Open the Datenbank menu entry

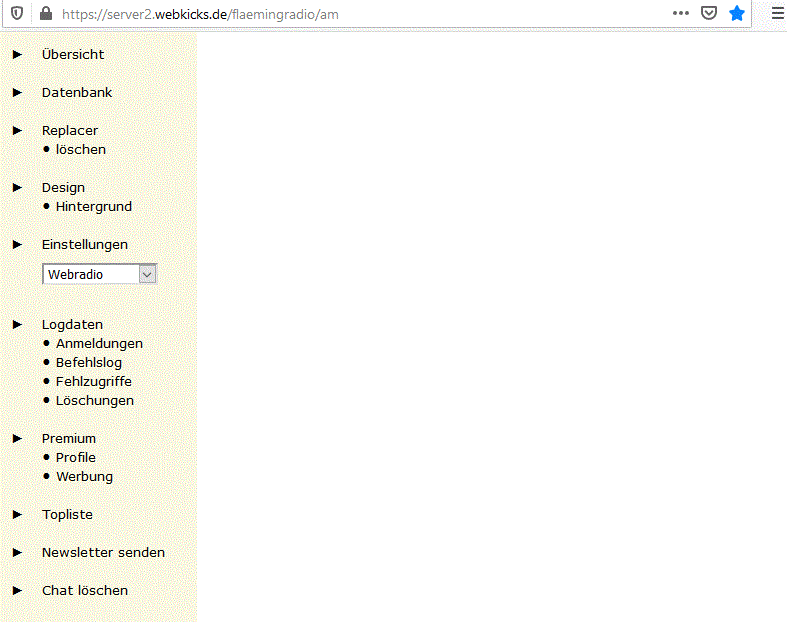(x=77, y=93)
